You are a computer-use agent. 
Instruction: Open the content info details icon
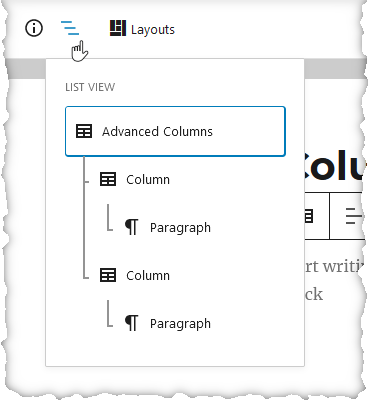click(x=34, y=28)
